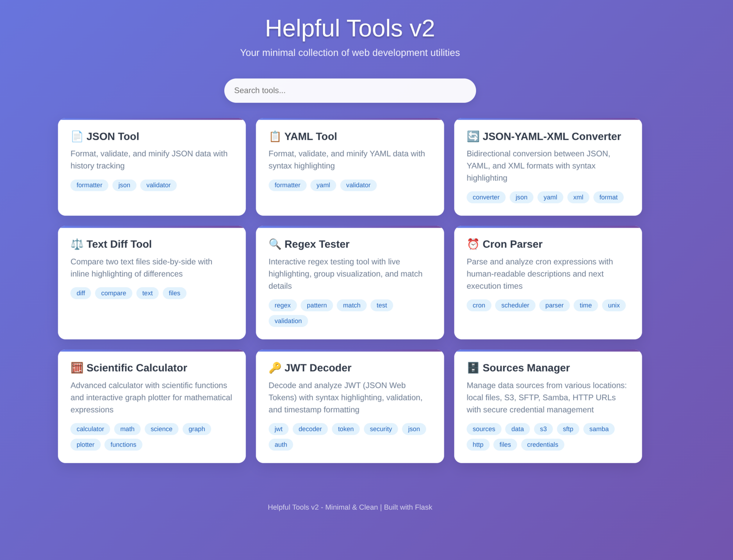Image resolution: width=733 pixels, height=560 pixels.
Task: Click the Text Diff Tool scales icon
Action: point(76,244)
